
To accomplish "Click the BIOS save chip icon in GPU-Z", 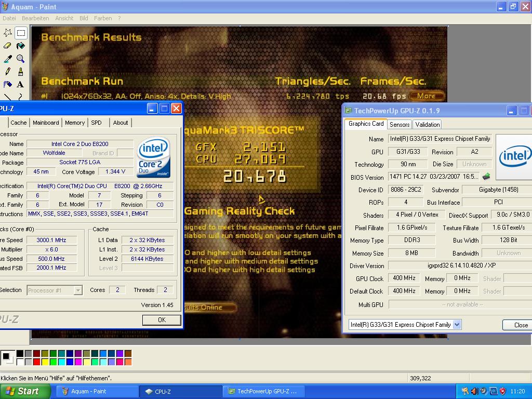I will click(486, 176).
